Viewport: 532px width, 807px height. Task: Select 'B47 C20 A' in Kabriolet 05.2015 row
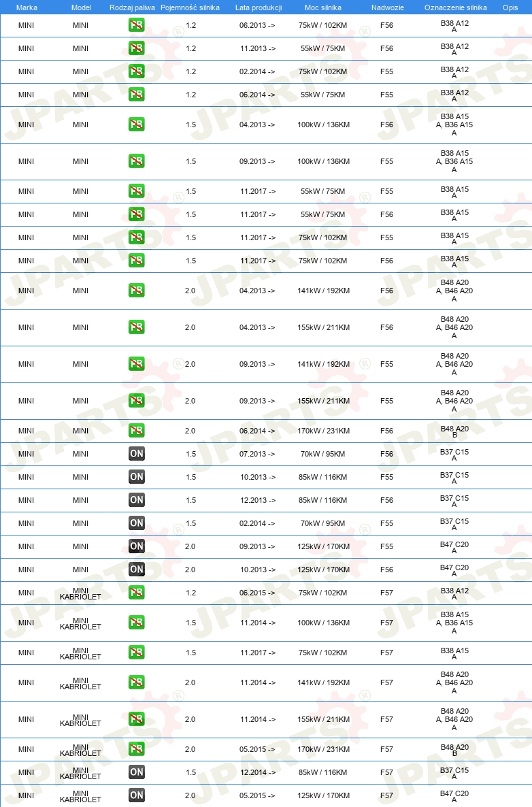click(454, 796)
